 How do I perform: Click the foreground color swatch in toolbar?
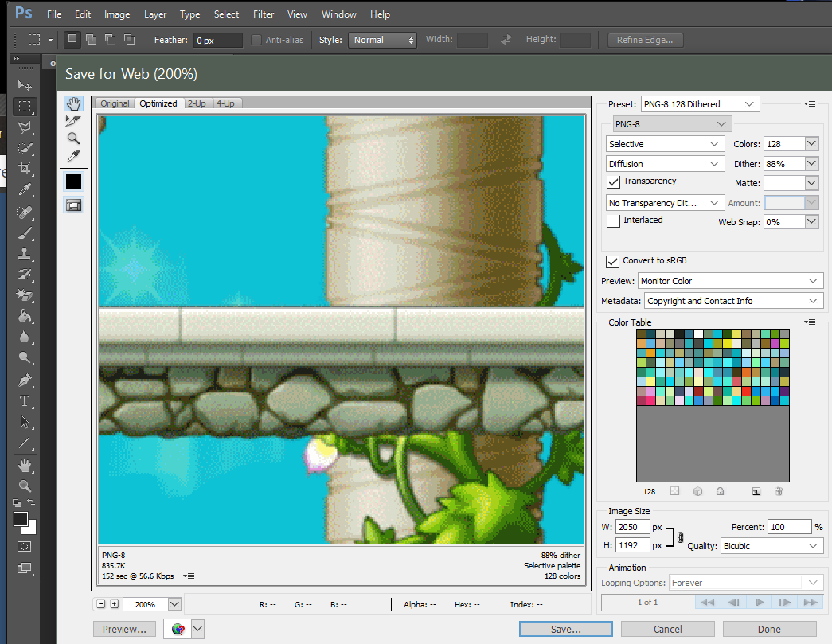coord(21,519)
